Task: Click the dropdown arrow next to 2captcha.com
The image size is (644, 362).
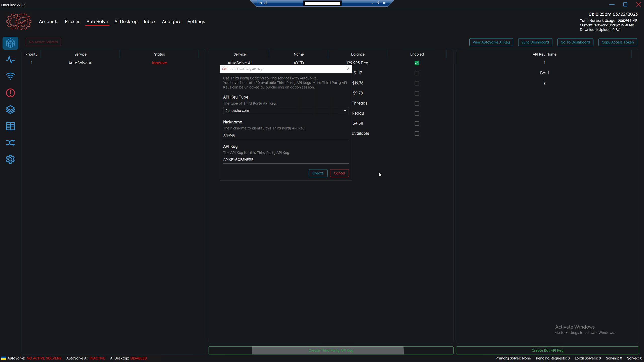Action: coord(345,111)
